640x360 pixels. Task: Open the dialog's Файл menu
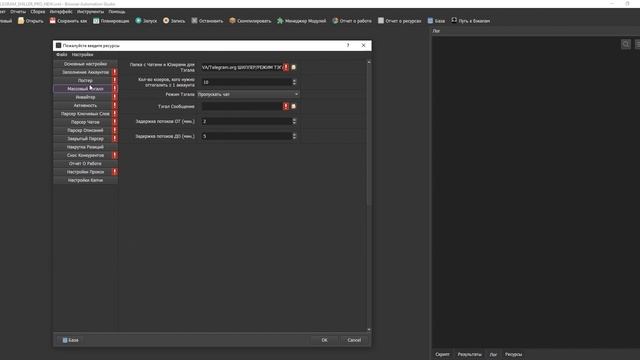62,55
